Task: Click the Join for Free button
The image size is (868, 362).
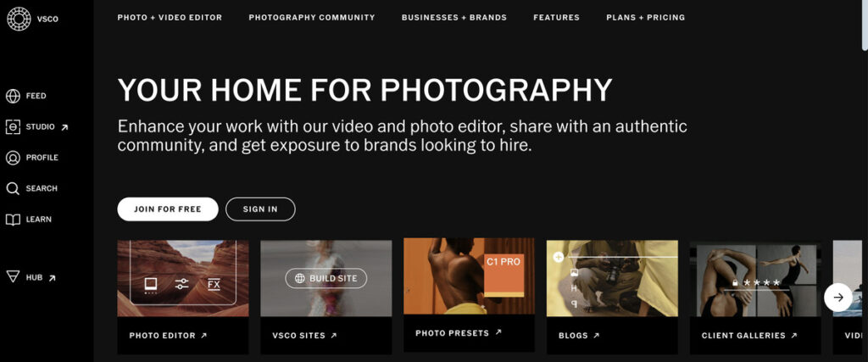Action: 168,209
